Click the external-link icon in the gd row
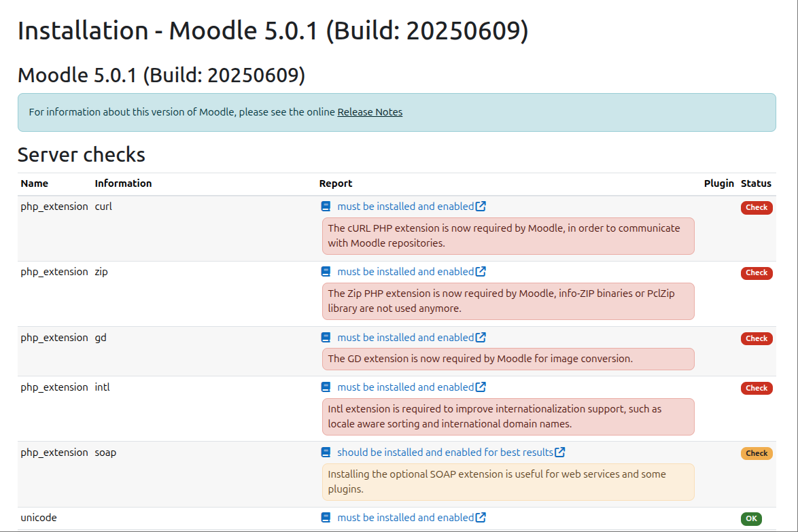 [481, 337]
